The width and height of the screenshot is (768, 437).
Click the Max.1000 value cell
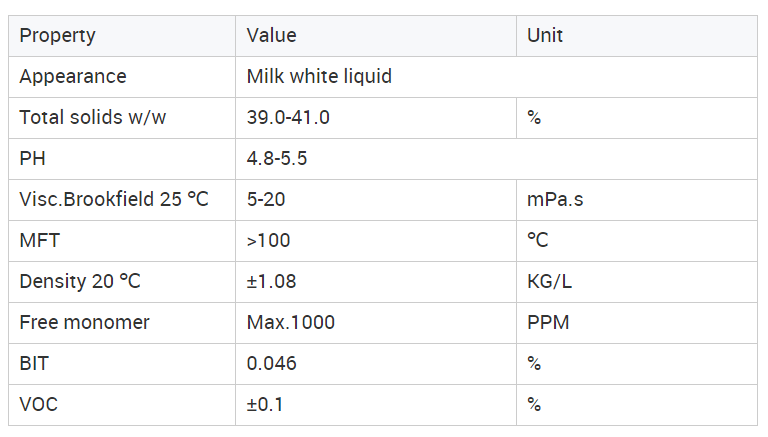[x=376, y=323]
